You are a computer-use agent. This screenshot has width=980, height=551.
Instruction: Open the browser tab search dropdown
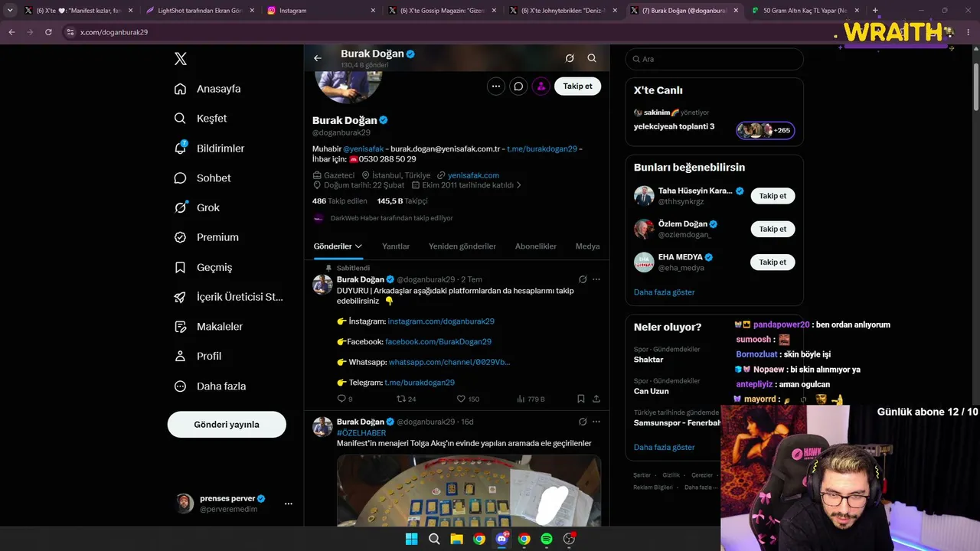[x=10, y=11]
